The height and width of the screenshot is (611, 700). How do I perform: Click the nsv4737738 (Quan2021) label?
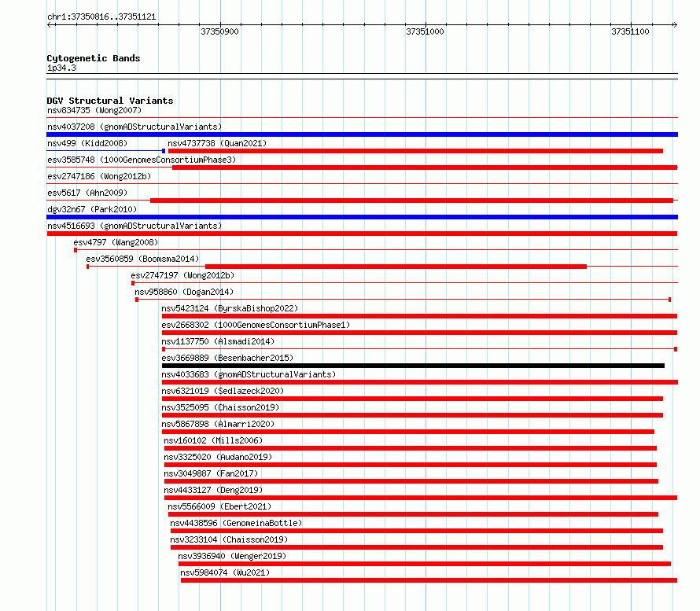(x=217, y=143)
